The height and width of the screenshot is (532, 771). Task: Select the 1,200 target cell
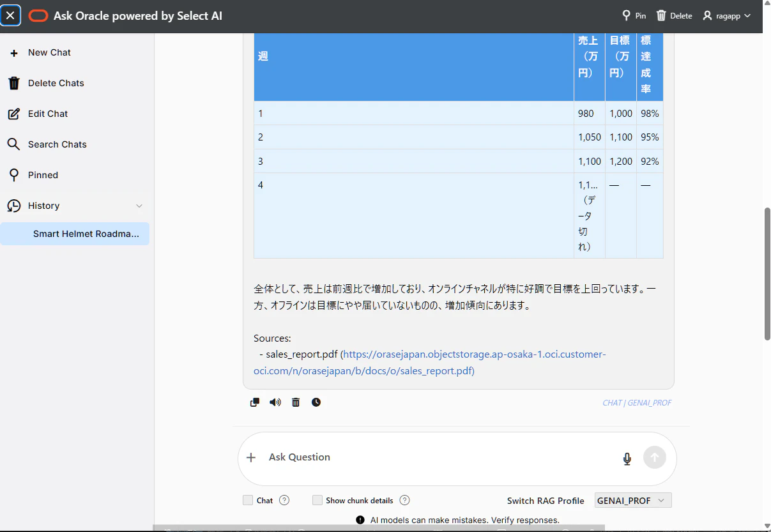click(621, 161)
